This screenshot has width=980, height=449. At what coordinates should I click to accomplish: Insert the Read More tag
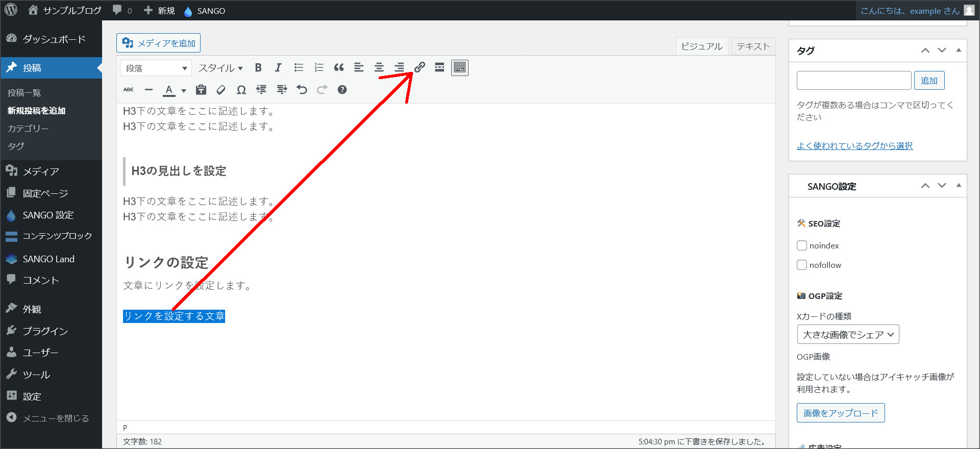coord(439,67)
